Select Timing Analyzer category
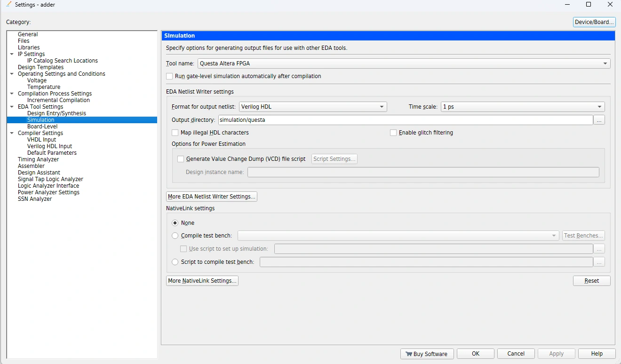 [38, 159]
